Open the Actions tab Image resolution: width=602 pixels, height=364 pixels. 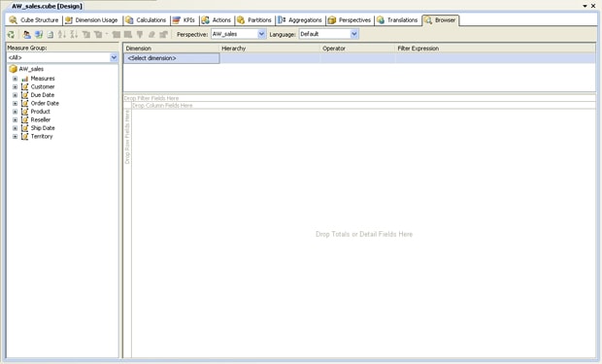click(217, 20)
